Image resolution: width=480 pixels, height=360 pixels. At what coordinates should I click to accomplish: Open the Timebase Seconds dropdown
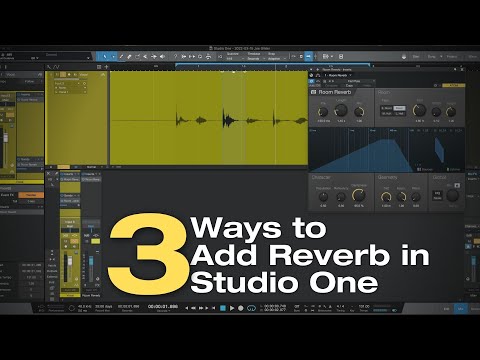(x=255, y=59)
